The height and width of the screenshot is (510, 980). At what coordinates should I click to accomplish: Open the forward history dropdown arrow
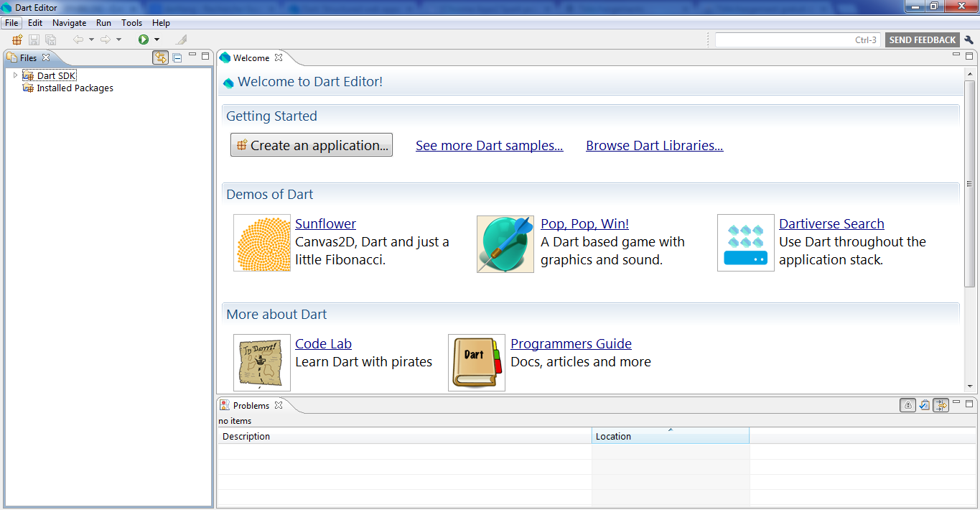119,40
